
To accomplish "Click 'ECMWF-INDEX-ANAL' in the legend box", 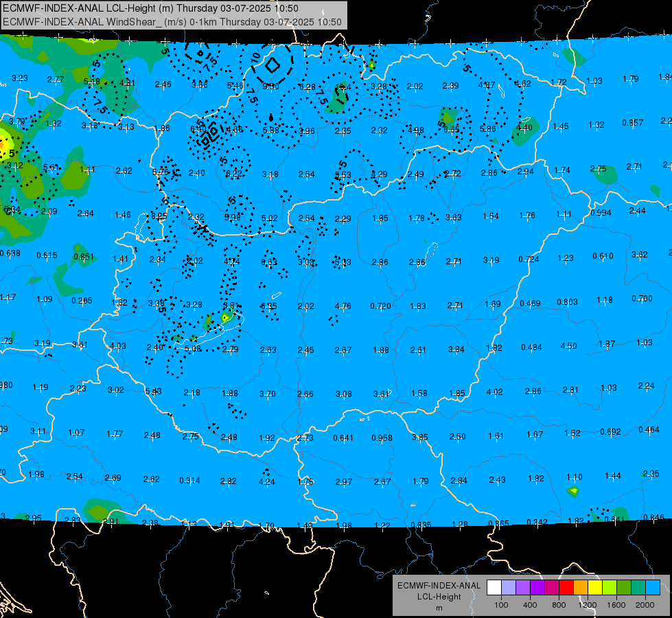I will pos(439,586).
